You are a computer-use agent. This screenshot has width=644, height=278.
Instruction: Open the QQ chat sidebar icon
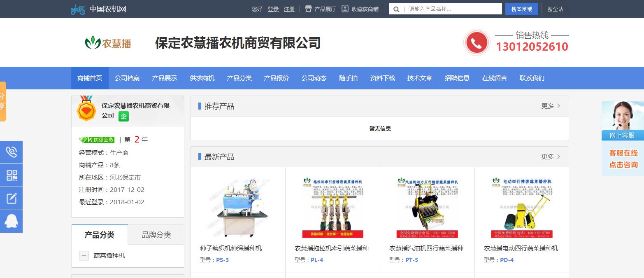(11, 221)
